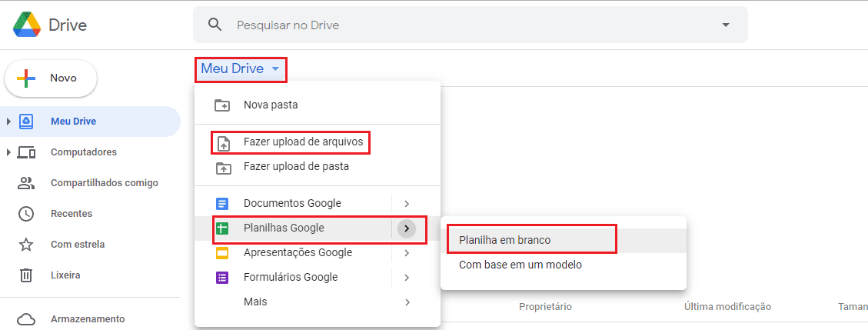The height and width of the screenshot is (330, 868).
Task: Open search options dropdown arrow
Action: click(726, 25)
